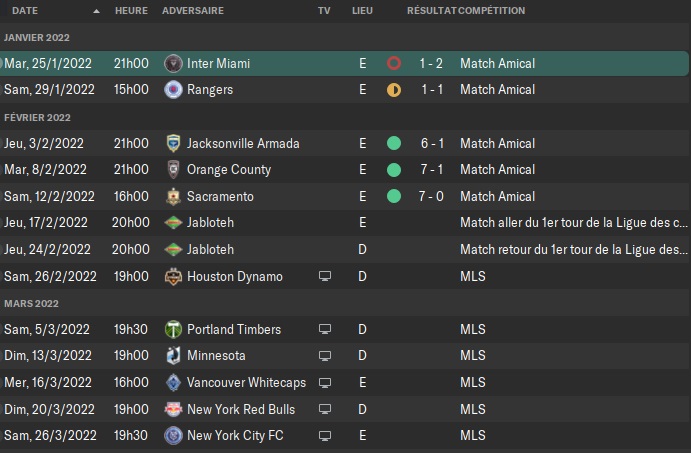Click the yellow draw indicator for Rangers
This screenshot has width=691, height=453.
[x=394, y=90]
